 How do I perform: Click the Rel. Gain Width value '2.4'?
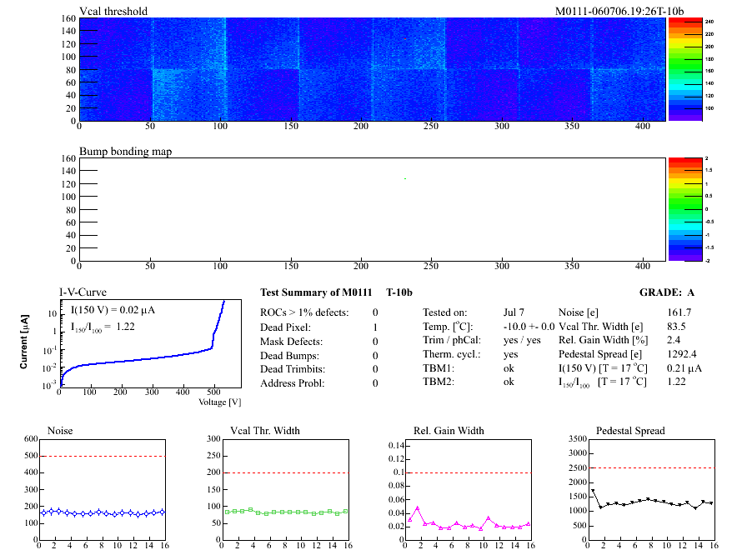pyautogui.click(x=674, y=340)
